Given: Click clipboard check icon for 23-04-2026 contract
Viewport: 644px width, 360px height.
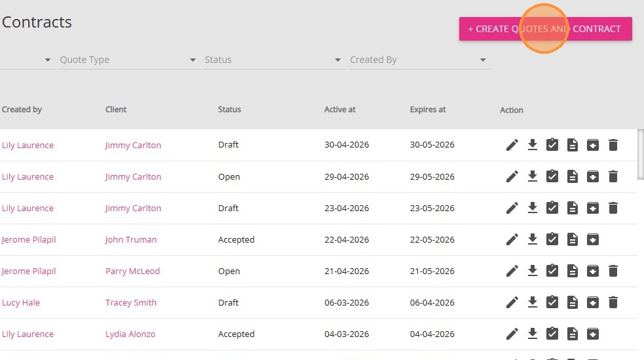Looking at the screenshot, I should [552, 208].
